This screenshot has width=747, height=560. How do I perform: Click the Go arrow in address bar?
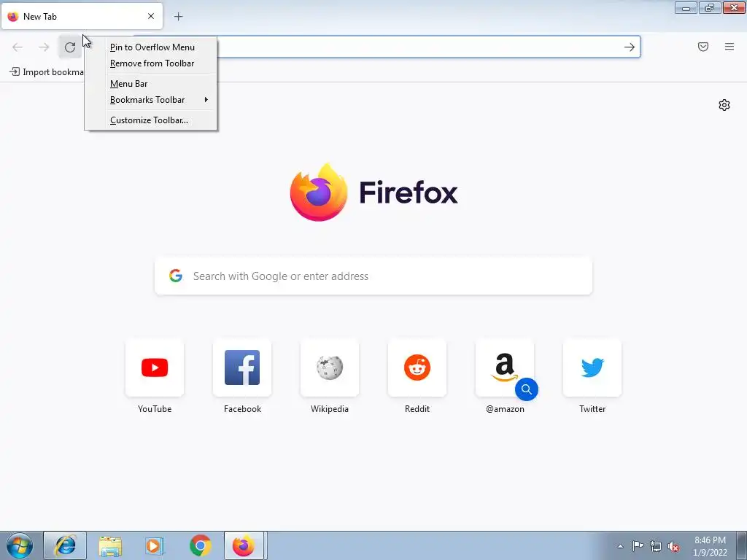[630, 47]
